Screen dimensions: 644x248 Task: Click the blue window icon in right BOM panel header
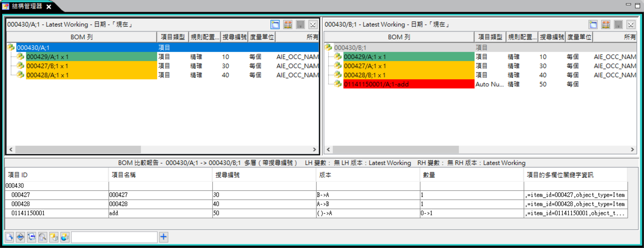[593, 25]
